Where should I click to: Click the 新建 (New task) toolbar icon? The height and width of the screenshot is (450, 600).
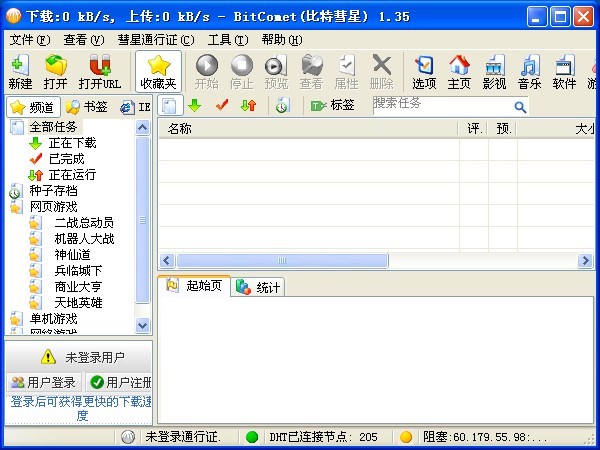pyautogui.click(x=19, y=71)
